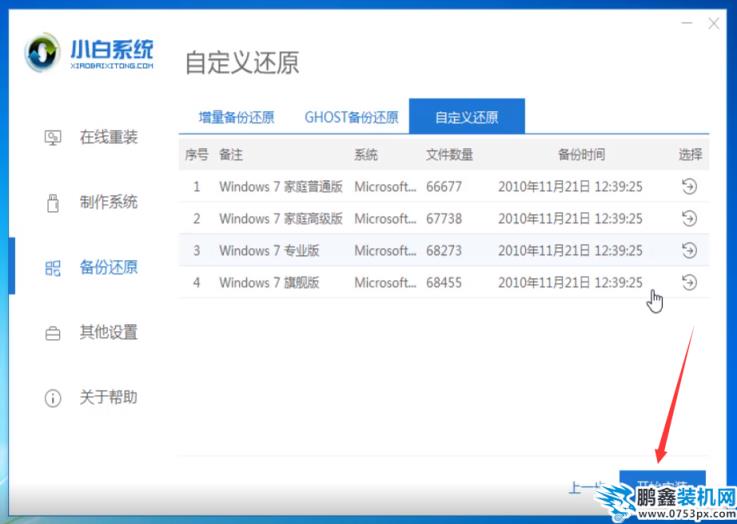The width and height of the screenshot is (737, 524).
Task: Click file count 66677
Action: point(444,187)
